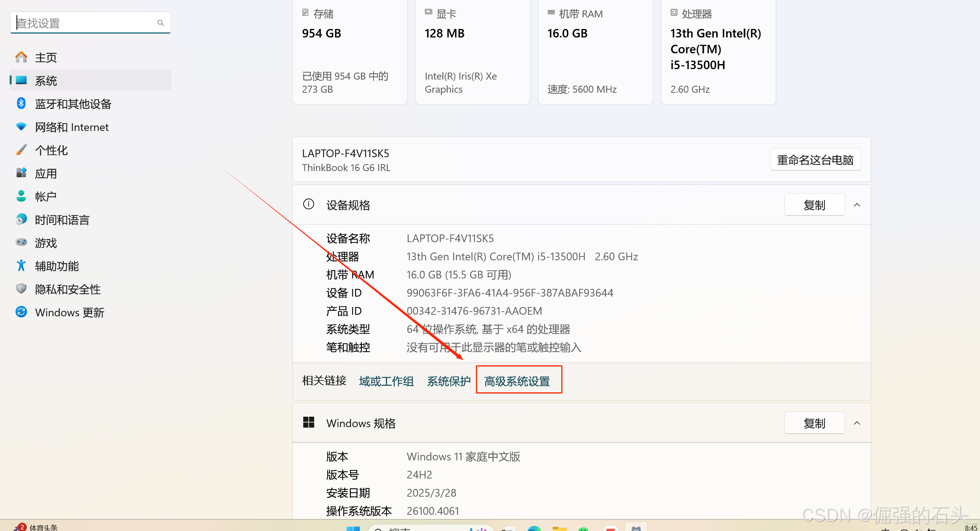The image size is (980, 531).
Task: Click the Windows Update (Windows 更新) sync icon
Action: 21,312
